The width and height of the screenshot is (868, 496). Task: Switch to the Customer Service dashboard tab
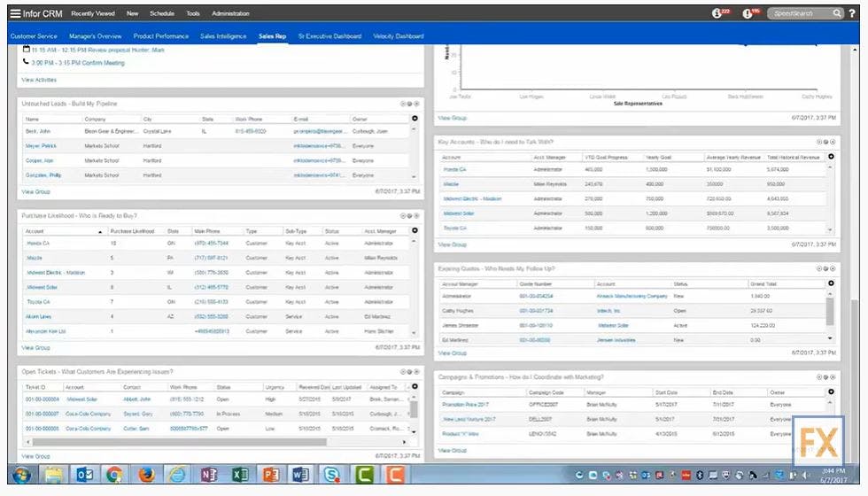coord(34,36)
